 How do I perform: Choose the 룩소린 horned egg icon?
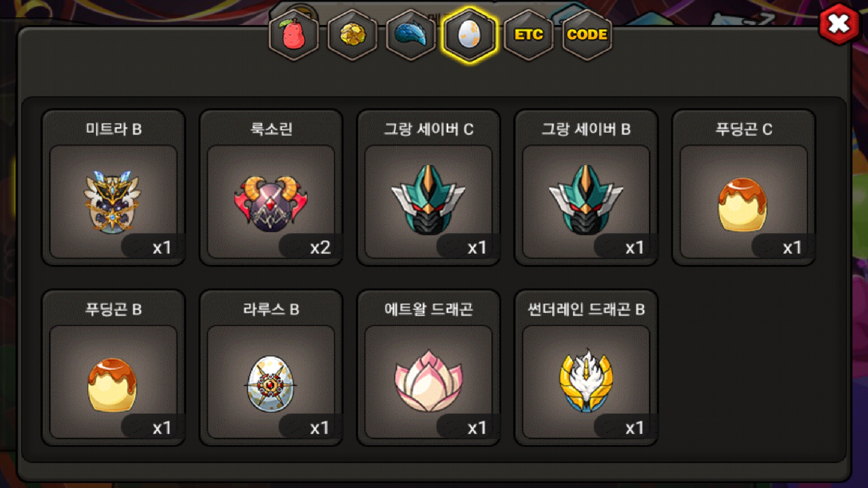click(271, 202)
